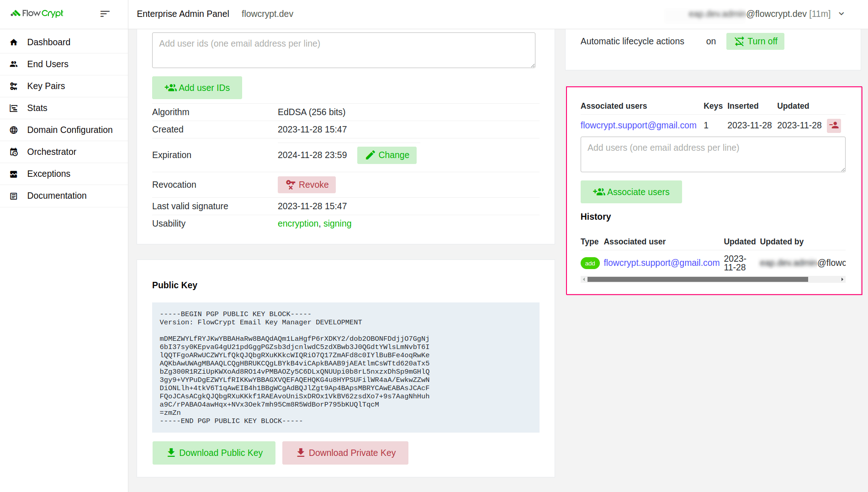Screen dimensions: 868x492
Task: Click the 'Updated by' column header
Action: [x=782, y=242]
